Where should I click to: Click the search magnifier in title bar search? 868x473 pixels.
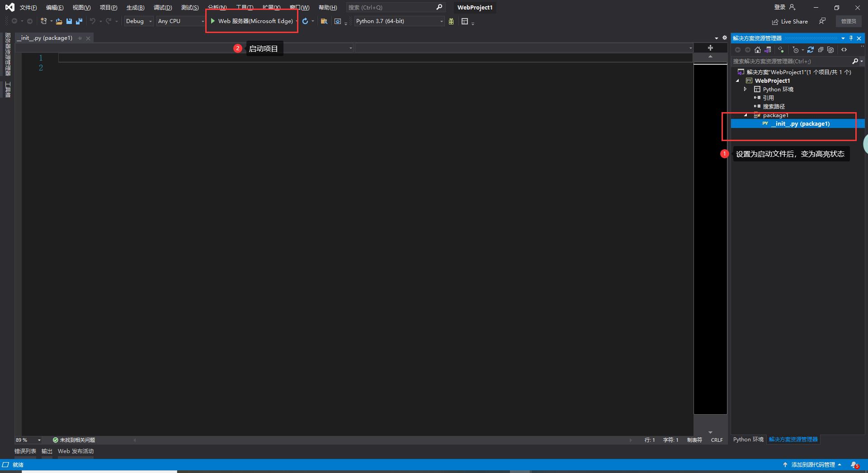439,7
